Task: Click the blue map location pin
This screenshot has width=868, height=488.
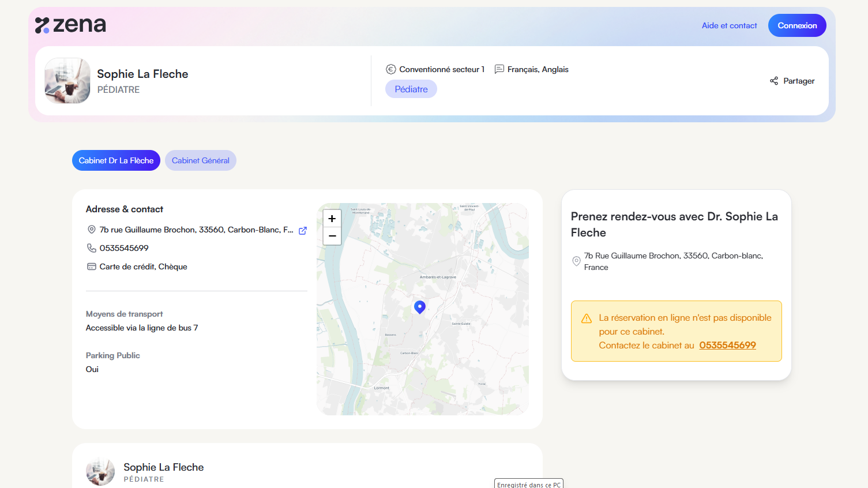Action: 420,307
